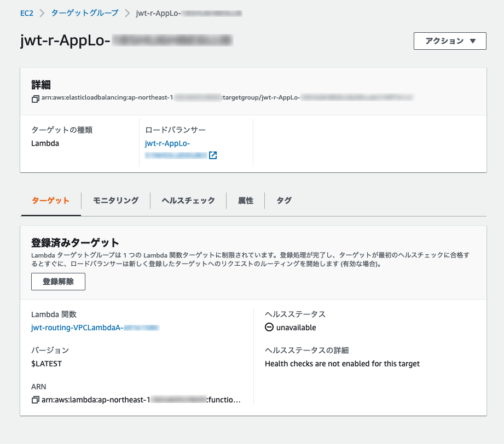Click the arn:aws:lambda ARN text
The height and width of the screenshot is (444, 504).
[x=141, y=400]
